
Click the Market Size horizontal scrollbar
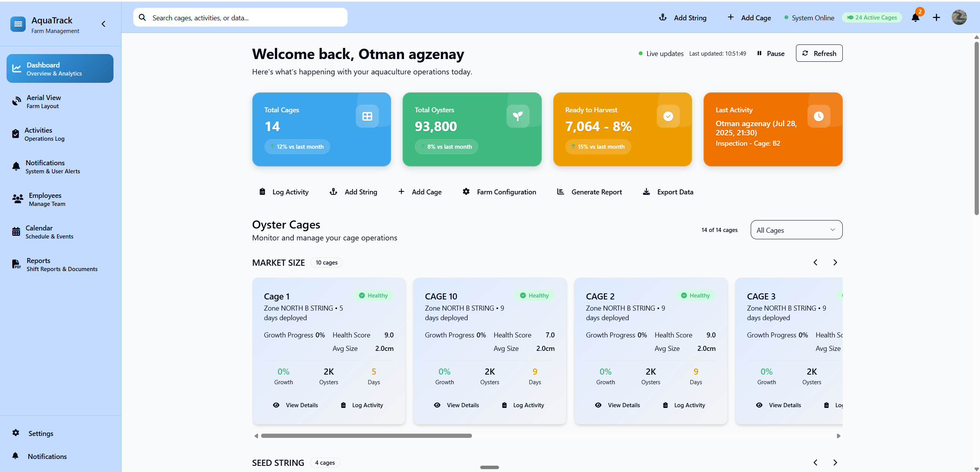(367, 436)
